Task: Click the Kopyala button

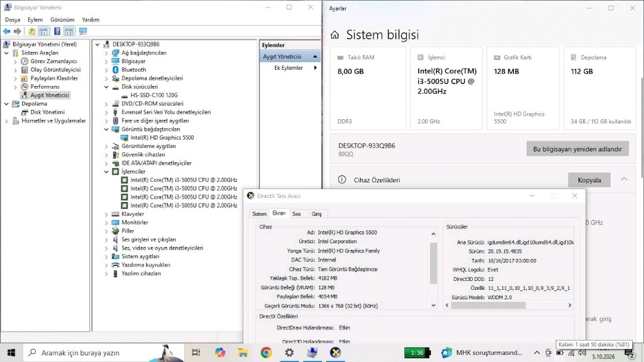Action: click(x=589, y=180)
